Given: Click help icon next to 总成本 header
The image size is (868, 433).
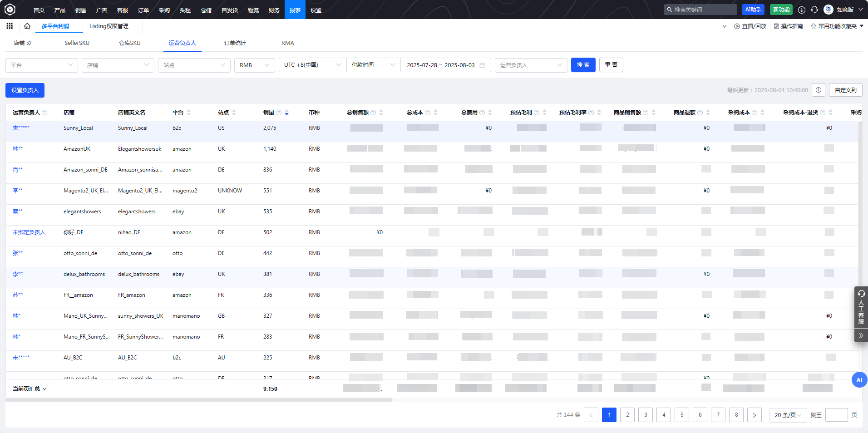Looking at the screenshot, I should pos(428,113).
